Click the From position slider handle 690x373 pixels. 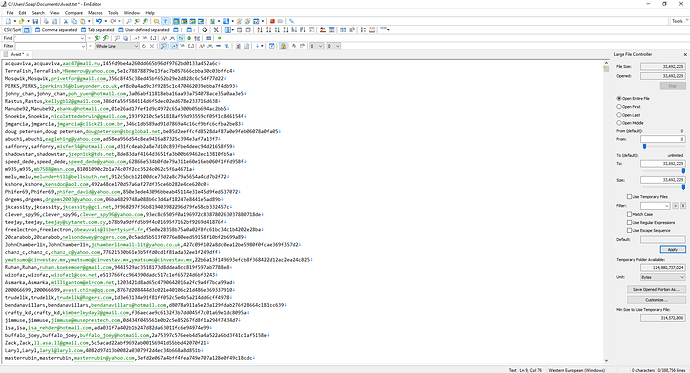[x=644, y=146]
